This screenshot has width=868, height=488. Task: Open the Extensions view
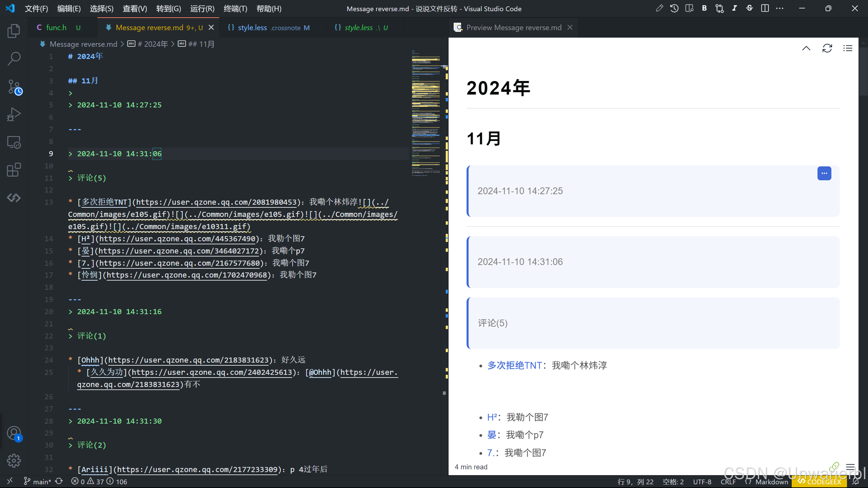(14, 170)
